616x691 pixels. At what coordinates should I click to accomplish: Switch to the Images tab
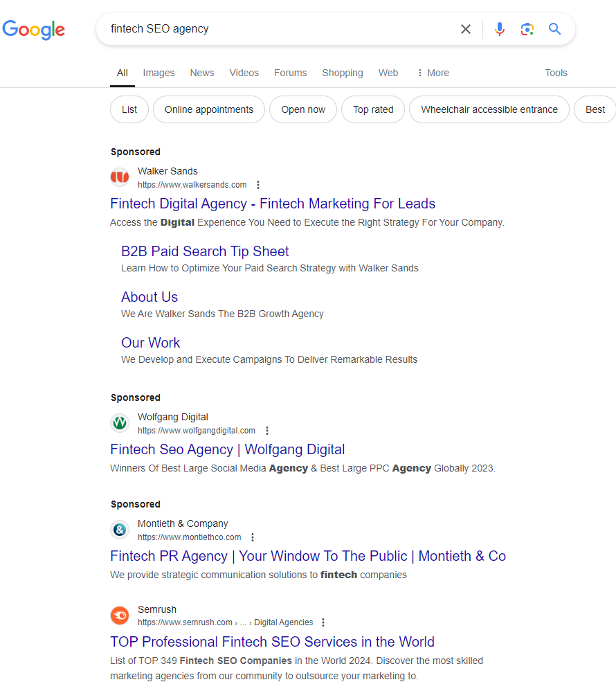click(158, 73)
